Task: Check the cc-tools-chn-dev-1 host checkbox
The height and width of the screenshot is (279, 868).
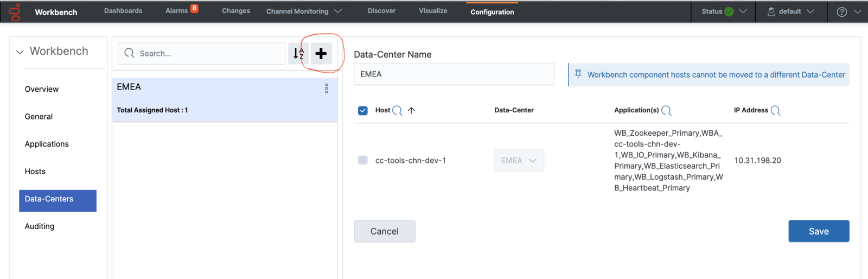Action: pyautogui.click(x=363, y=160)
